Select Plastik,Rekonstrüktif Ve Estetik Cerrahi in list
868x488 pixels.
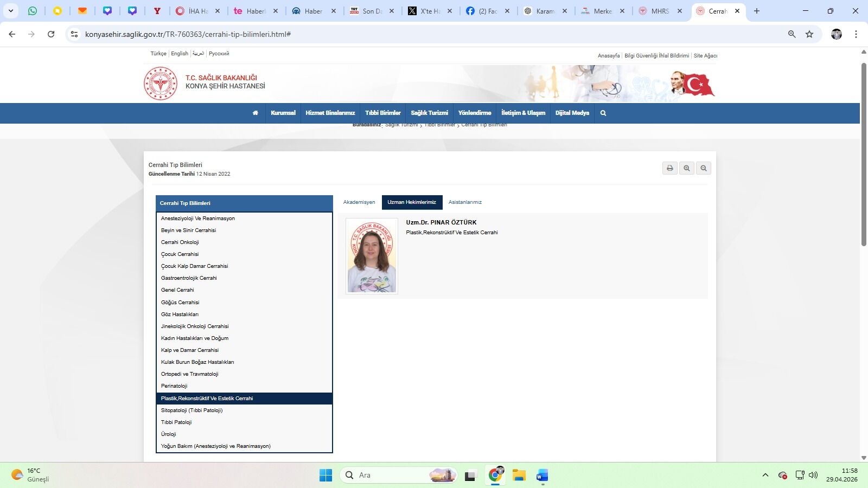244,399
